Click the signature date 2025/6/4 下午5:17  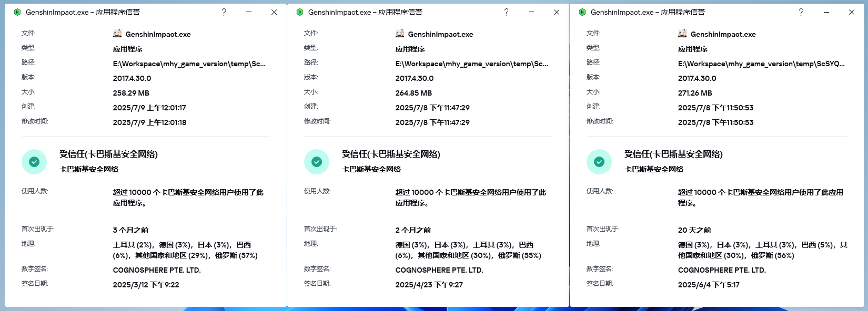pyautogui.click(x=708, y=285)
